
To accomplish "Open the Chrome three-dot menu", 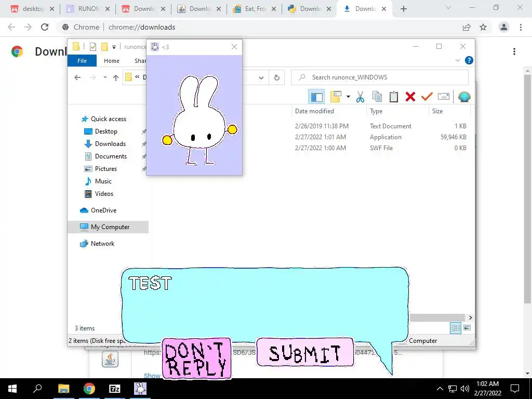I will pyautogui.click(x=521, y=27).
